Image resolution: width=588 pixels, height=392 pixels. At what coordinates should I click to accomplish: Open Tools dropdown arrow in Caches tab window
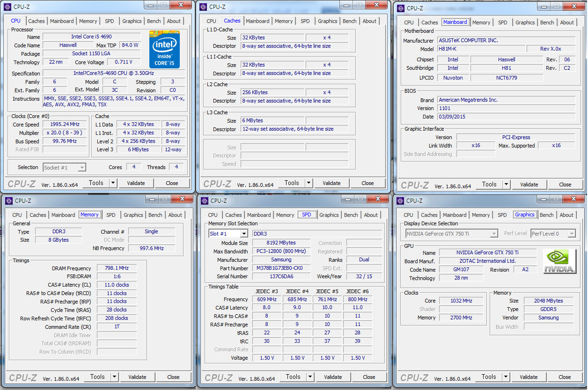click(x=309, y=183)
